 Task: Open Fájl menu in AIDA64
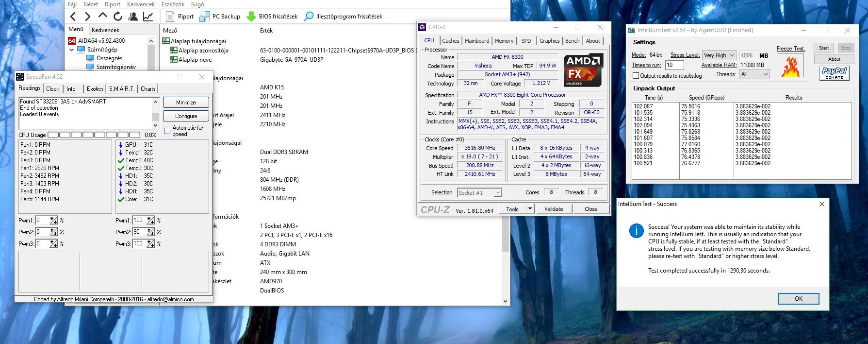coord(72,4)
